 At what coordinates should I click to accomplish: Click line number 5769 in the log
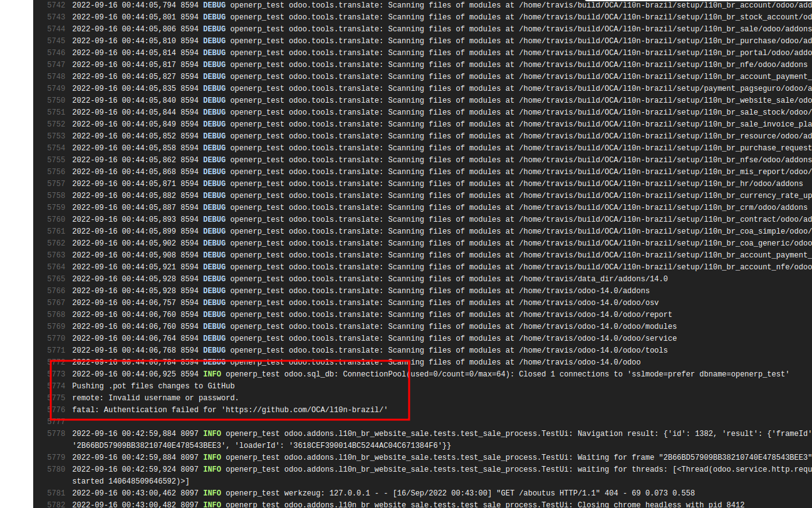pos(56,326)
